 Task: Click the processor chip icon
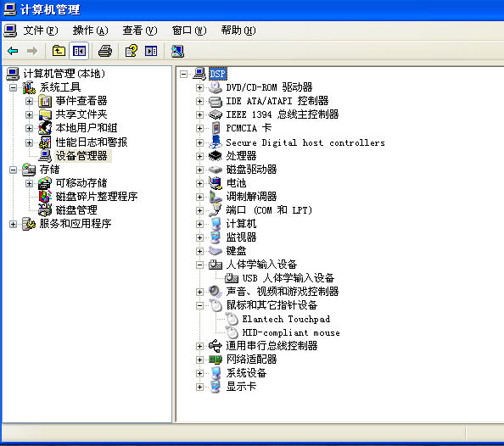[x=215, y=156]
